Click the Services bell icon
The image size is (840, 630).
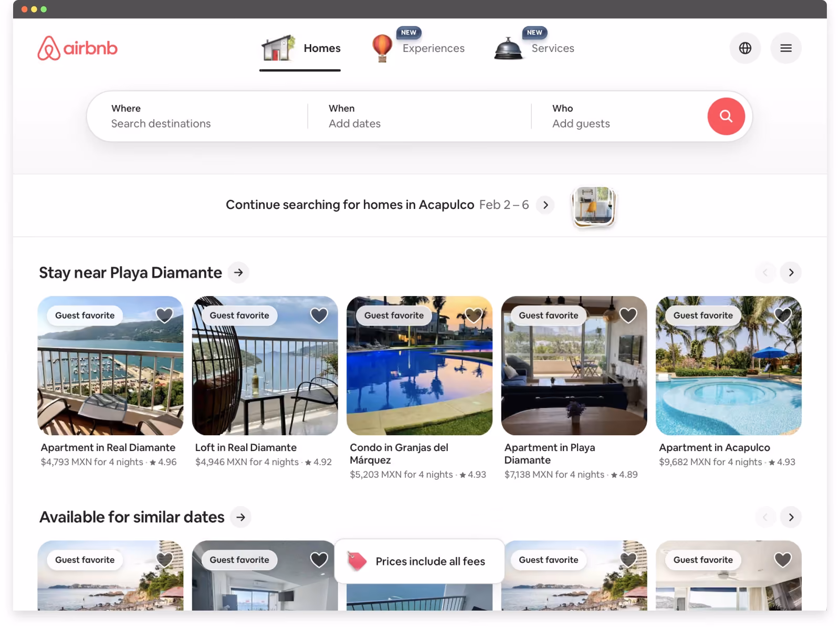click(508, 48)
